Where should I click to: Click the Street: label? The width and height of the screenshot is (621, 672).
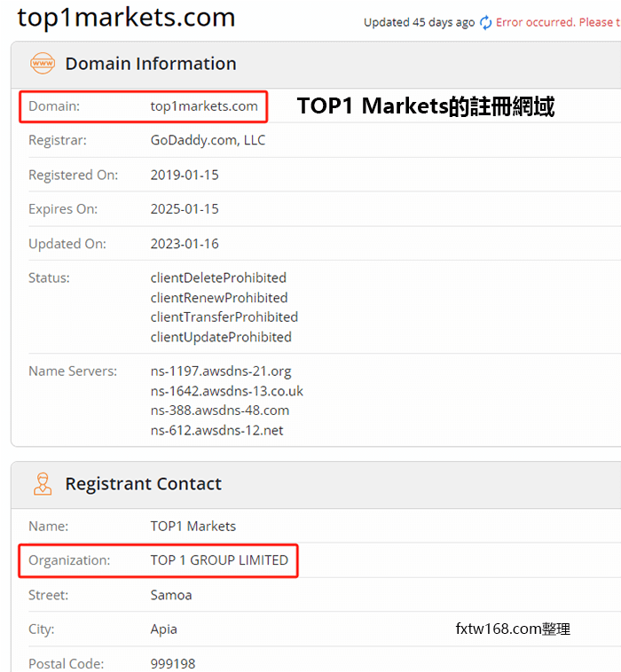48,595
